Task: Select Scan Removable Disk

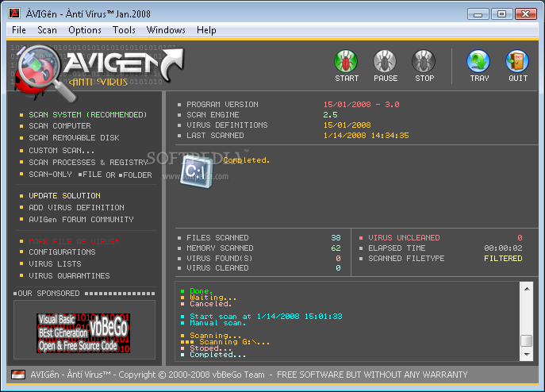Action: 74,138
